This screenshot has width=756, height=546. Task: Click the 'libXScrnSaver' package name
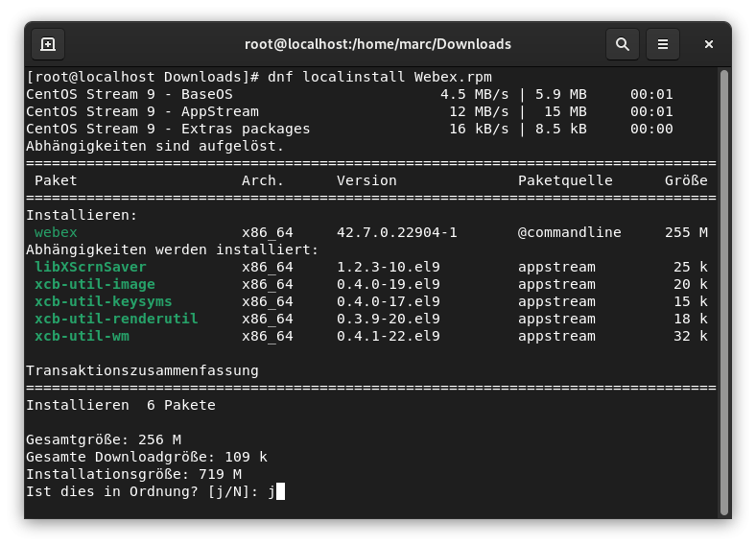point(90,267)
